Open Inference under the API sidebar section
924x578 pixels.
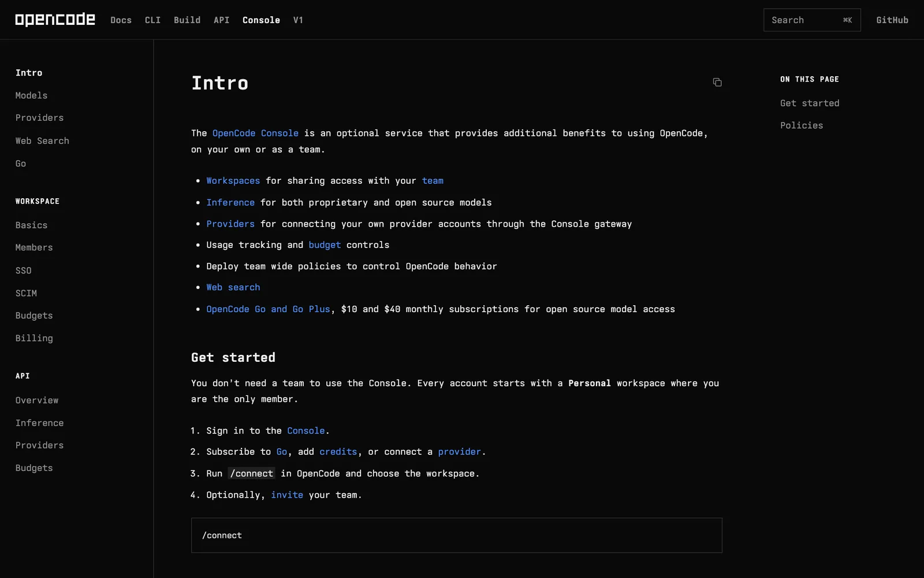[39, 423]
